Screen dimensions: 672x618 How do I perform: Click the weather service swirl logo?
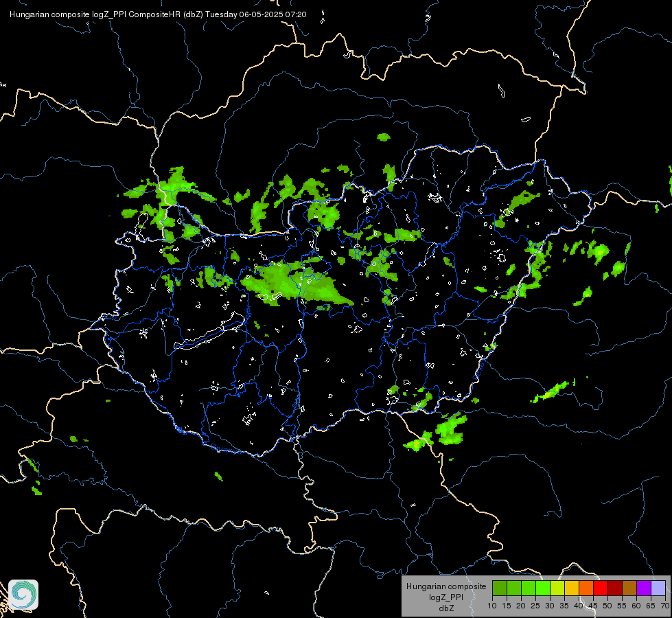(23, 595)
